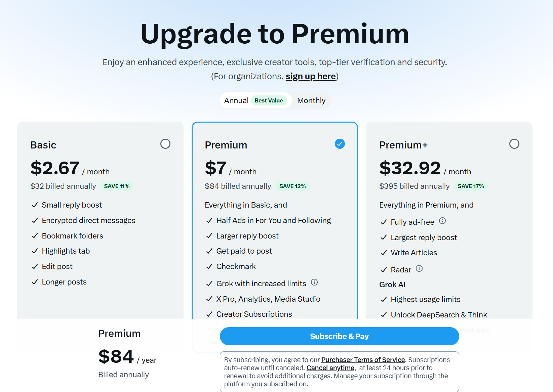
Task: Click the Get paid to post feature
Action: tap(244, 251)
